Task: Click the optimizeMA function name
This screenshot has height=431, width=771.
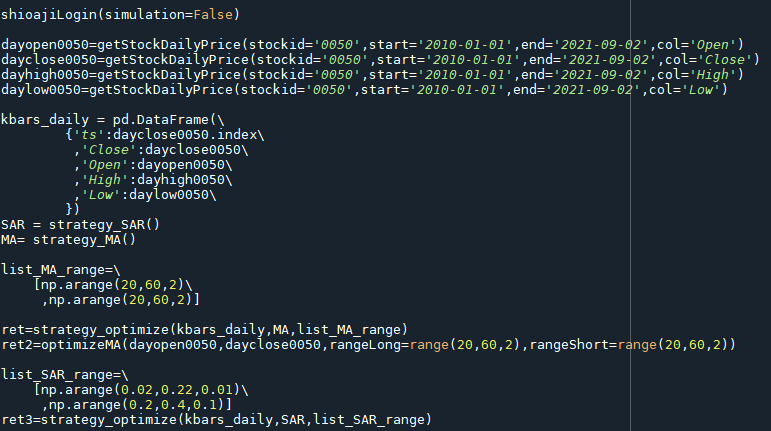Action: click(81, 345)
